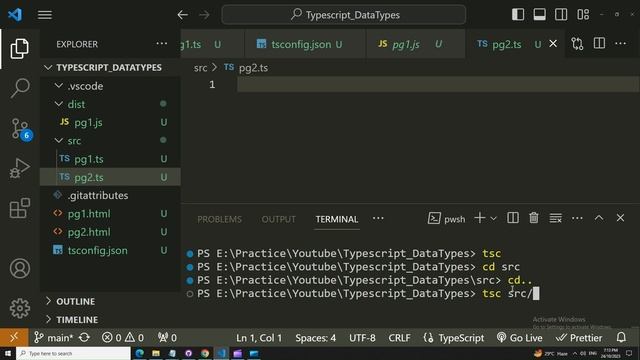
Task: Open Source Control view with 6 changes
Action: [x=20, y=129]
